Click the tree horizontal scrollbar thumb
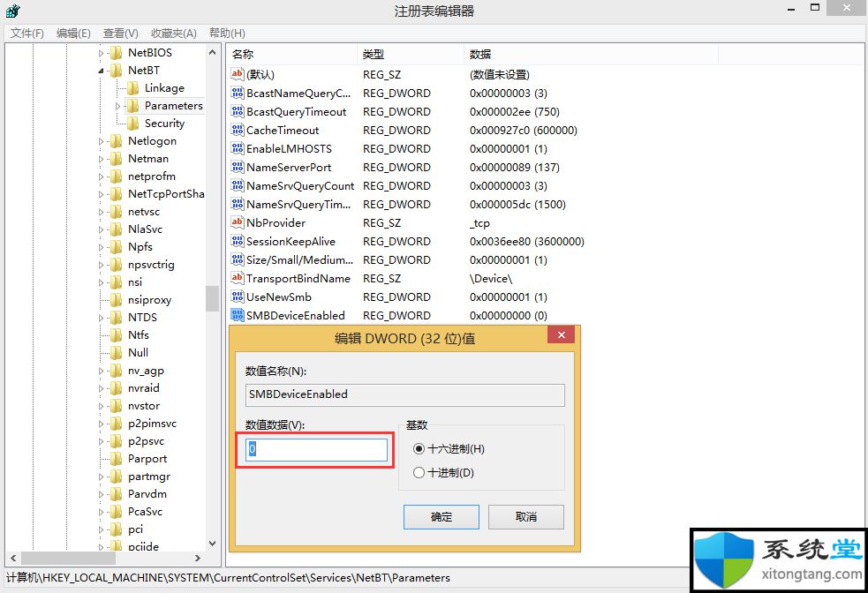Viewport: 868px width, 593px height. (x=69, y=559)
